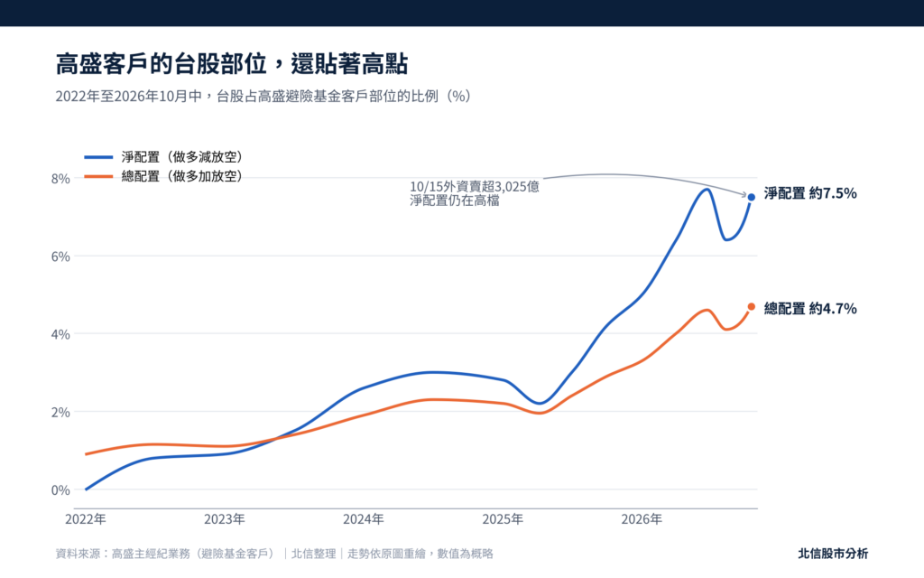Click the chart title 高盛客戶的台股部位，還貼著高點
Image resolution: width=924 pixels, height=578 pixels.
(x=232, y=64)
